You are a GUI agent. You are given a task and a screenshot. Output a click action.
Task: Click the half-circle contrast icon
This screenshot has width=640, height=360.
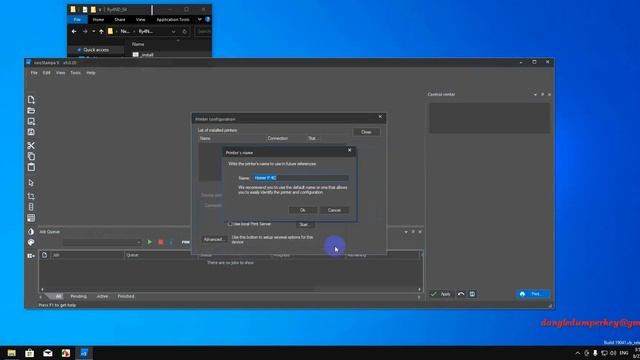click(31, 231)
